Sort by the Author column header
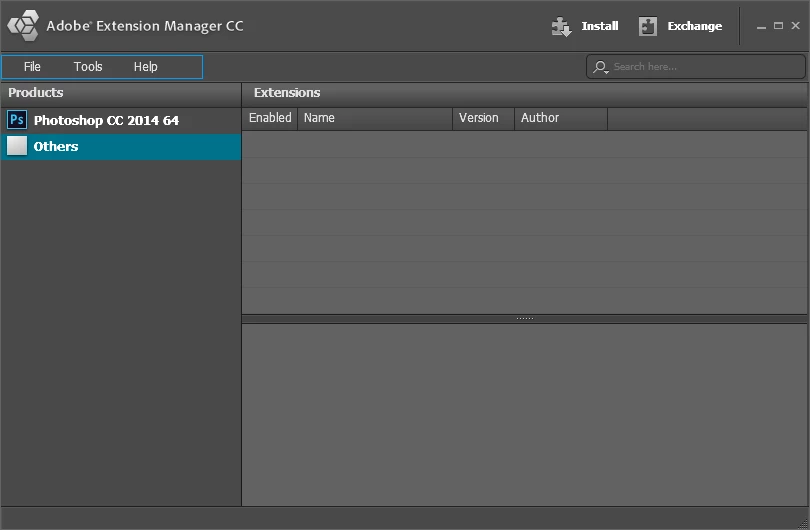The height and width of the screenshot is (530, 810). point(561,118)
